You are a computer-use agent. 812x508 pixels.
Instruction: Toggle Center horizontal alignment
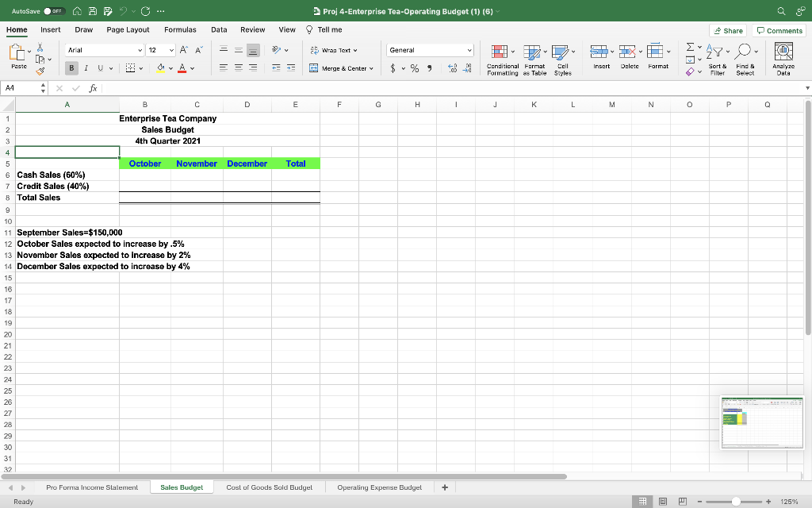[238, 68]
